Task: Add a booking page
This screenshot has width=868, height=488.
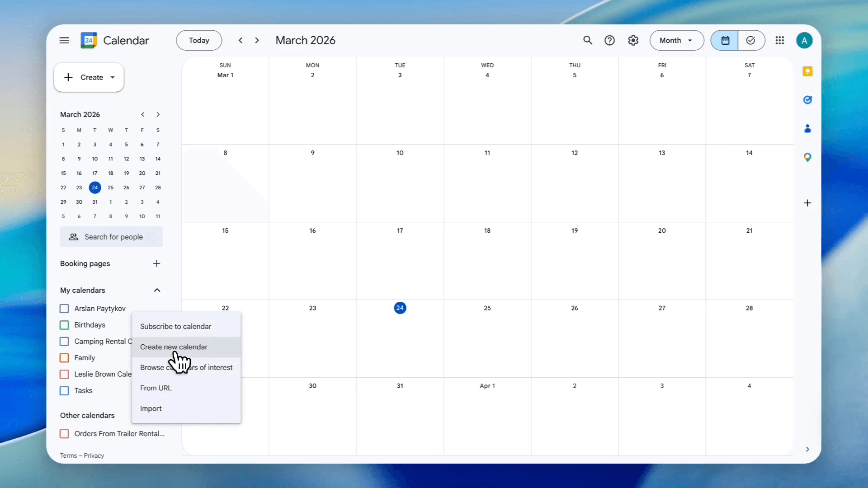Action: pyautogui.click(x=156, y=263)
